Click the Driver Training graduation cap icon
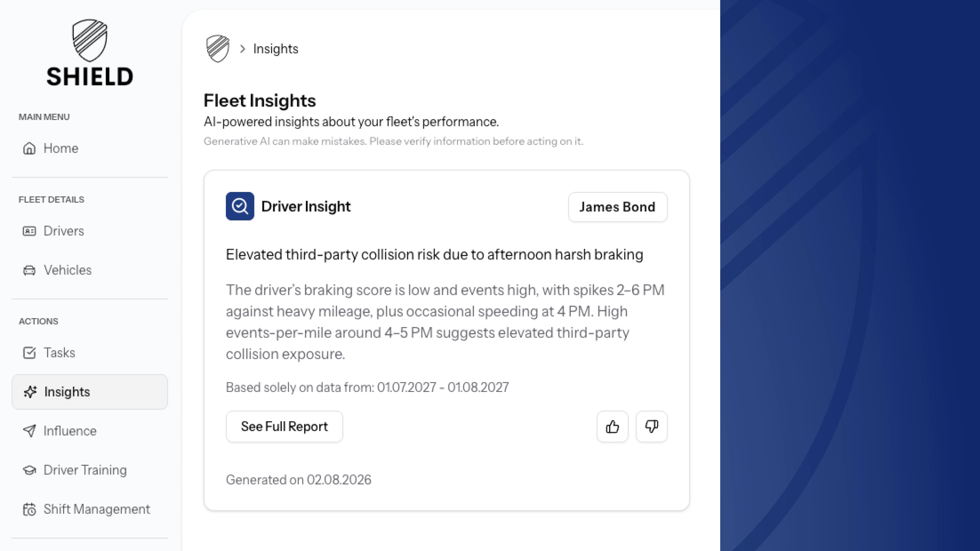Viewport: 980px width, 551px height. 29,470
